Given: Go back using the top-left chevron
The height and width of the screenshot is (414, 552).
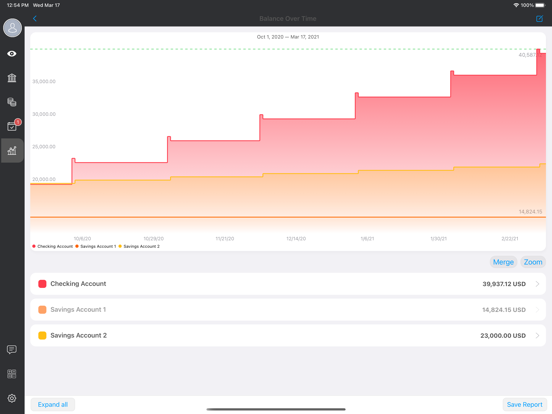Looking at the screenshot, I should pyautogui.click(x=34, y=19).
